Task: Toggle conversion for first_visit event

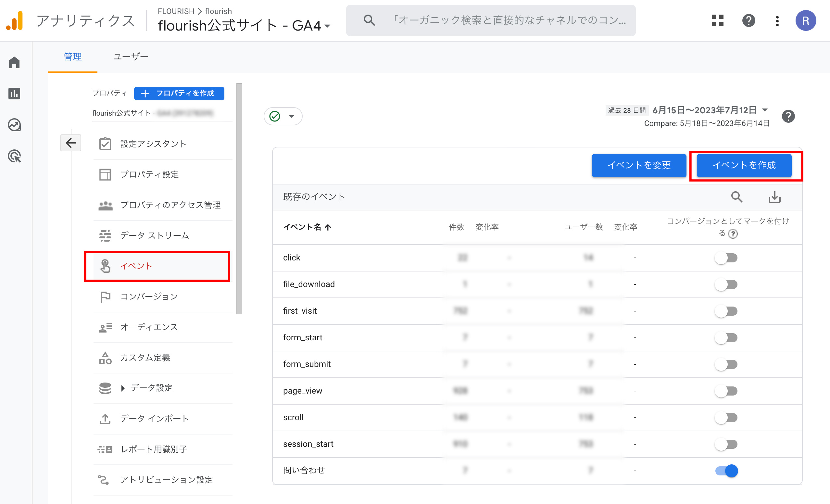Action: click(726, 311)
